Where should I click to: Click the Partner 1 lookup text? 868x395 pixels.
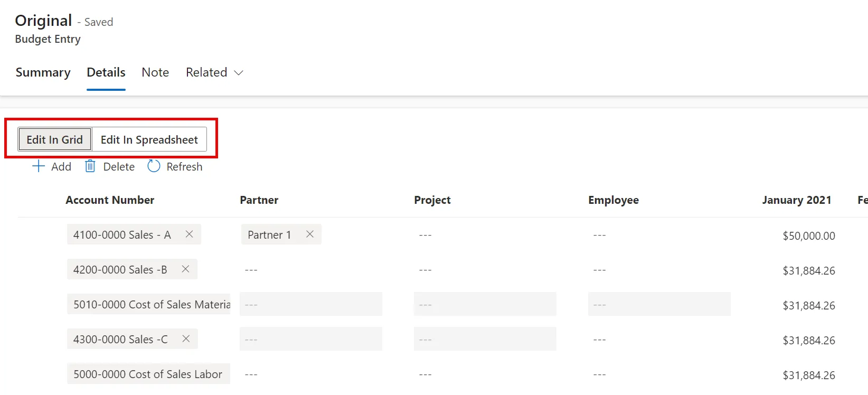(269, 234)
